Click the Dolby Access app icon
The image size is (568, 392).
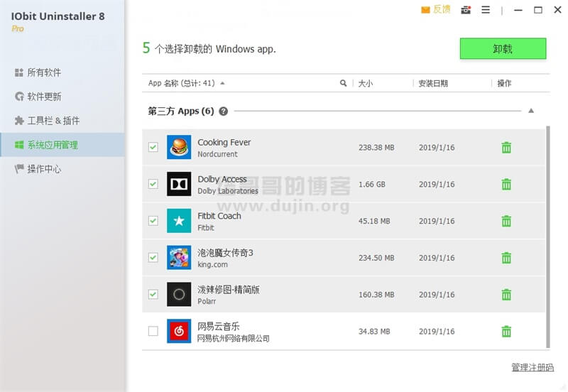coord(179,184)
